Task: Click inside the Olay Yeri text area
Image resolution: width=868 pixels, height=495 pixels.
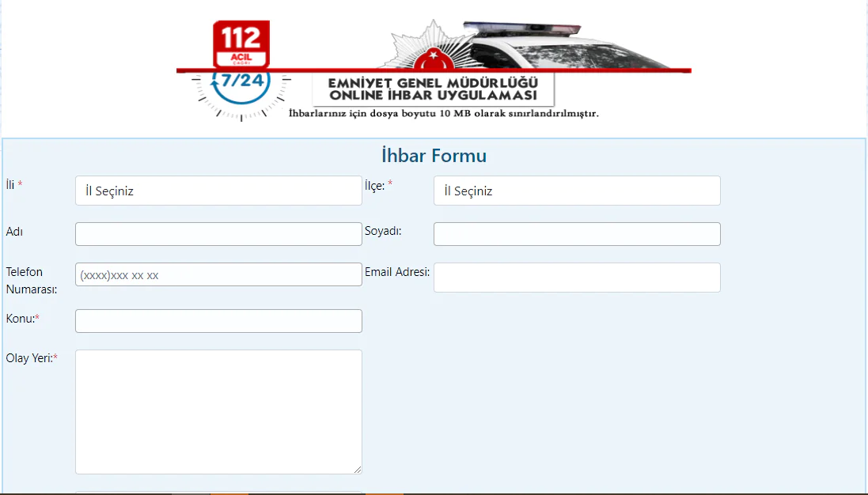Action: 218,411
